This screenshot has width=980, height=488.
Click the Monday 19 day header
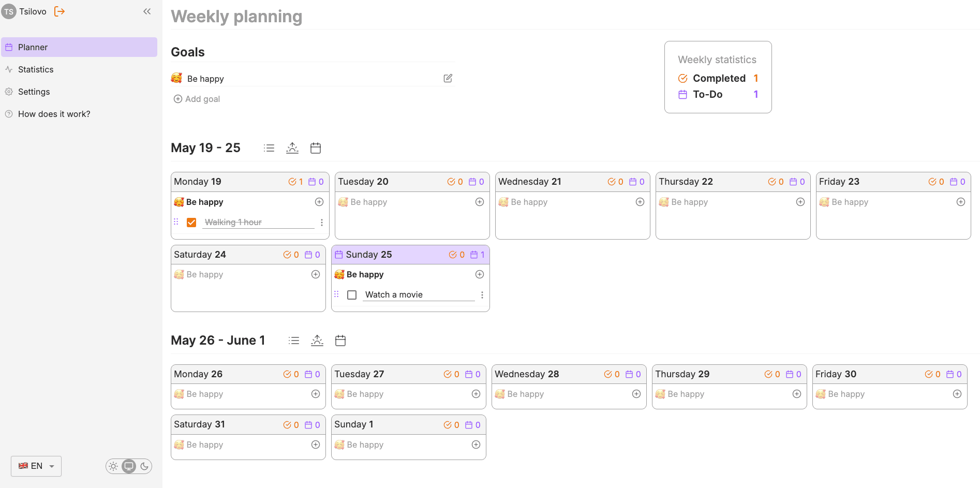(x=250, y=182)
